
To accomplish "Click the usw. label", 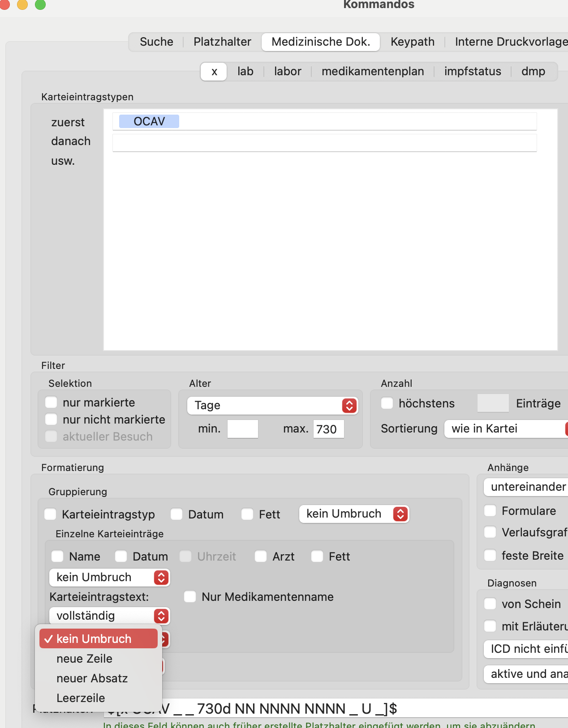I will tap(63, 161).
